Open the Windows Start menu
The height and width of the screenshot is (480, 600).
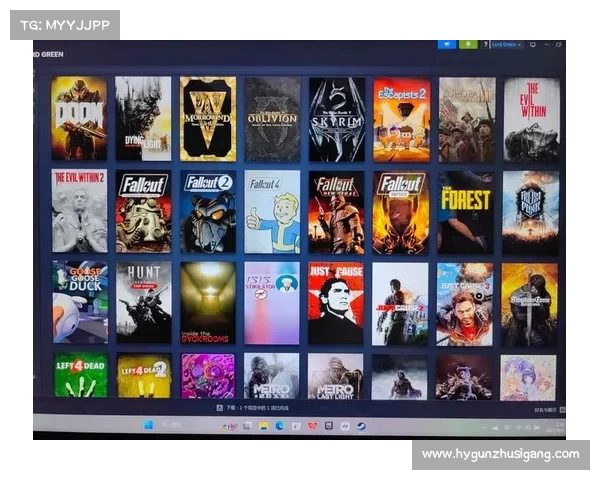pos(148,425)
